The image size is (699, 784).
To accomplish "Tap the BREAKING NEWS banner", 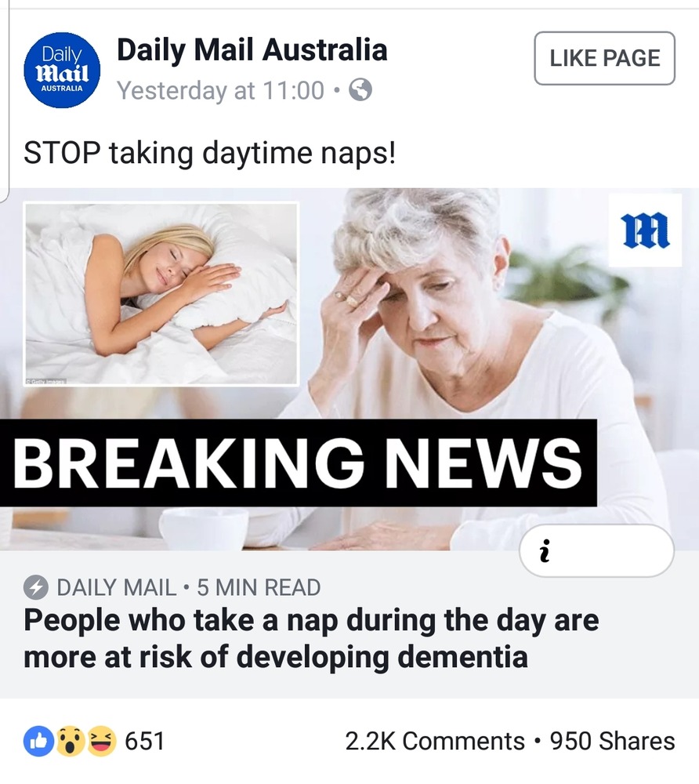I will (x=298, y=463).
